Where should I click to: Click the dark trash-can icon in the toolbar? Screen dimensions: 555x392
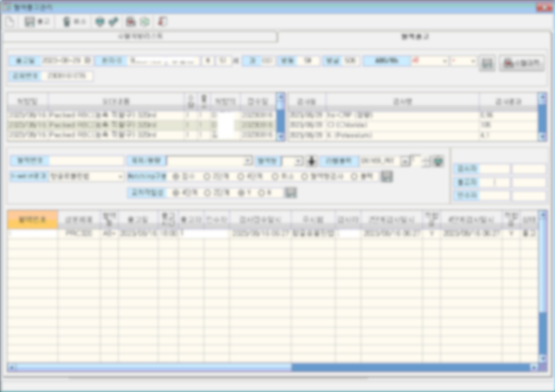point(67,22)
